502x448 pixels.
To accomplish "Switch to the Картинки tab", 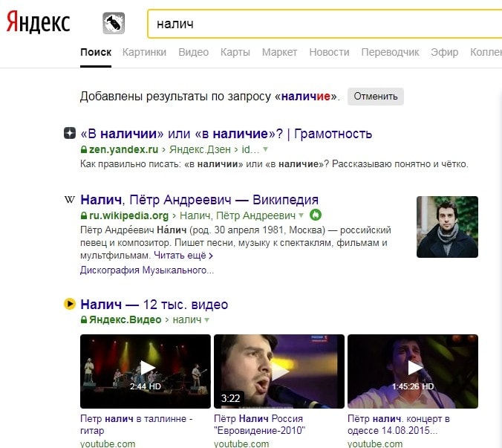I will coord(144,52).
